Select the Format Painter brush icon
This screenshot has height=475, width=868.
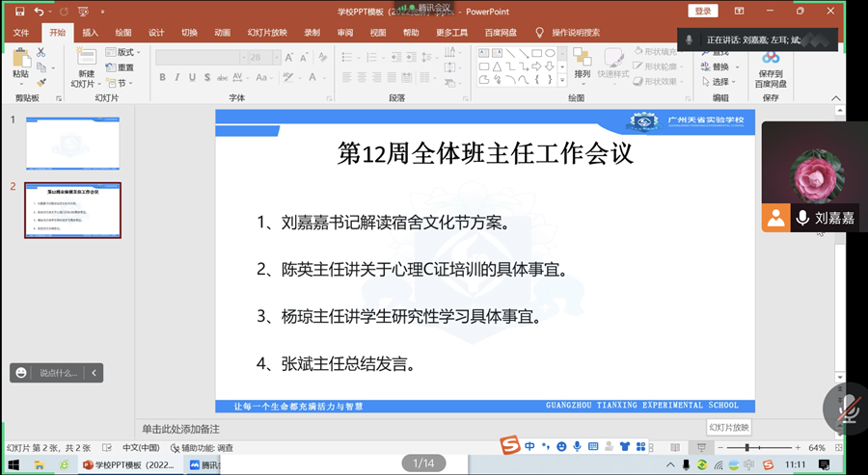coord(41,83)
